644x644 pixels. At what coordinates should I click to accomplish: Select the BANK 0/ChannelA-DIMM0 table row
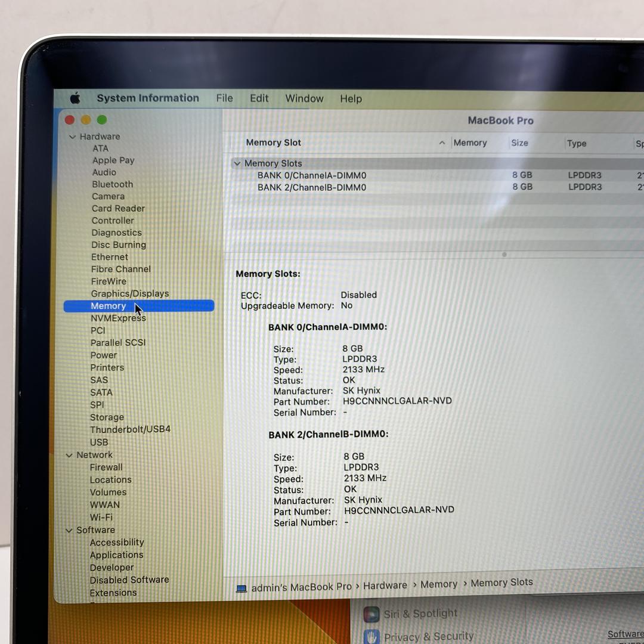tap(437, 175)
